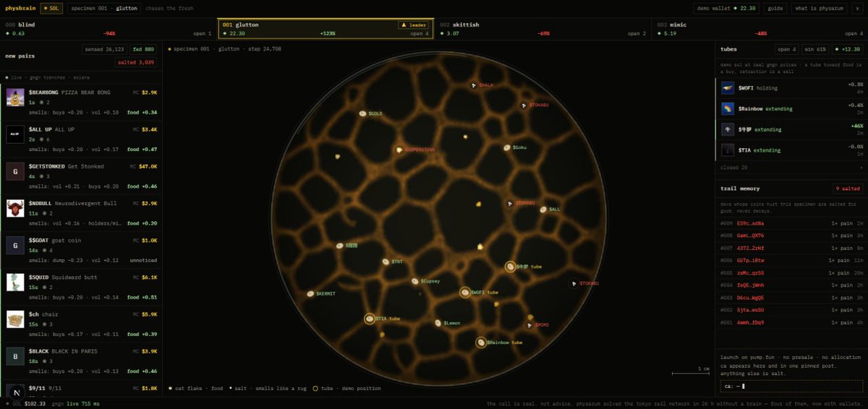
Task: Select trail memory entry #002 5jta…ws5U
Action: [x=791, y=310]
